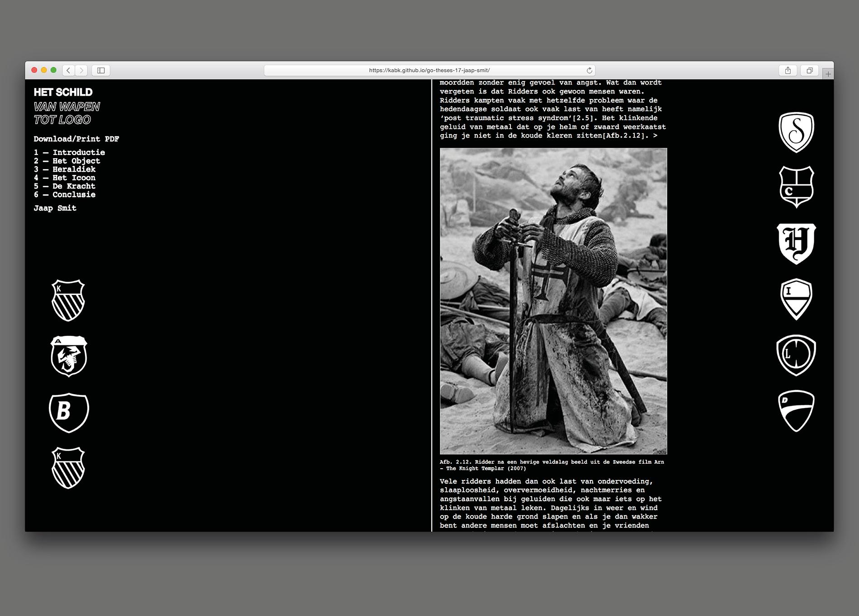Reload the page with the refresh icon
859x616 pixels.
pos(589,70)
